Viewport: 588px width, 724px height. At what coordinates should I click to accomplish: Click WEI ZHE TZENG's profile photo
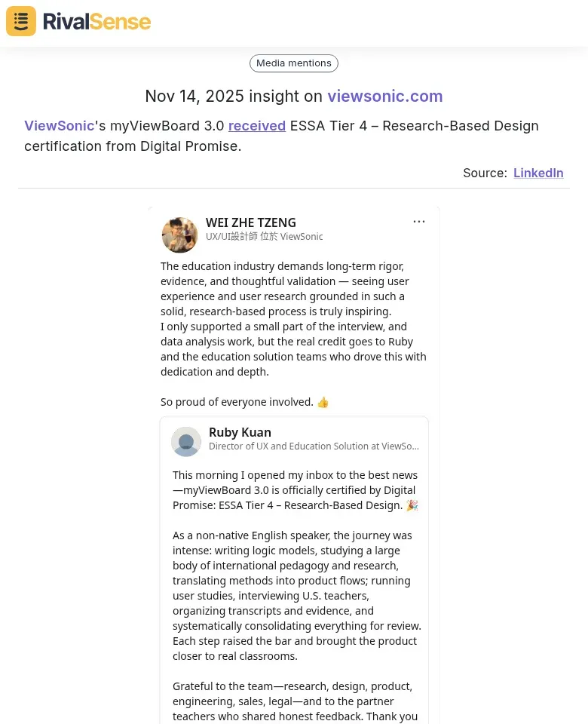pos(179,235)
